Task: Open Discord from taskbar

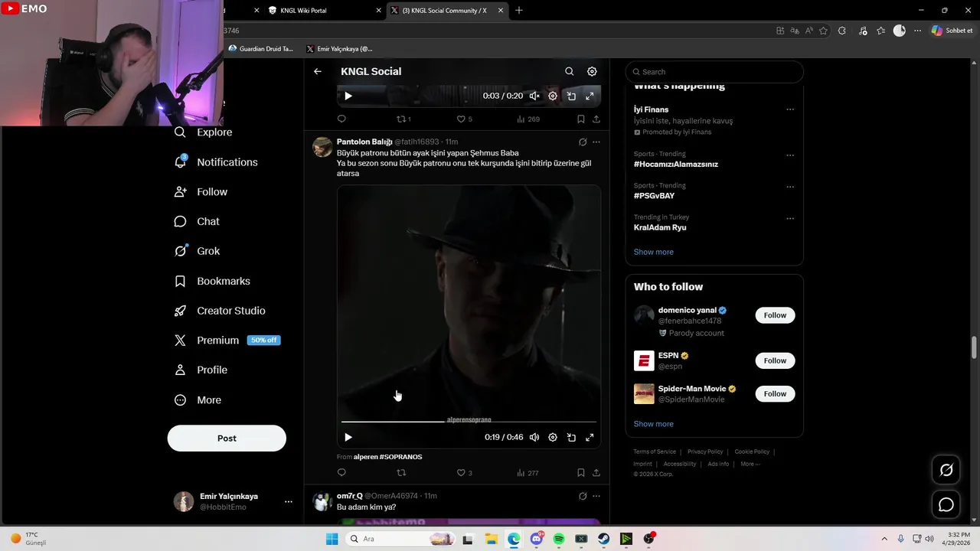Action: click(x=537, y=539)
